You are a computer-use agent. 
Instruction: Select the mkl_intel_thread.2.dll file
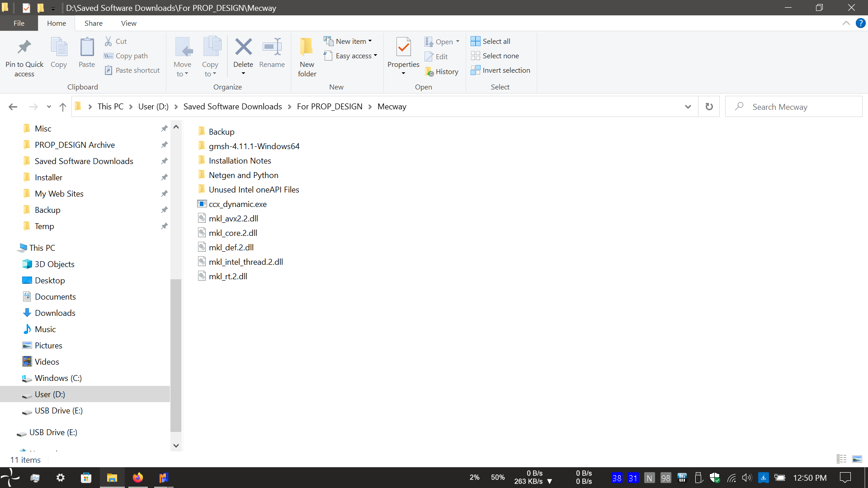(x=240, y=262)
